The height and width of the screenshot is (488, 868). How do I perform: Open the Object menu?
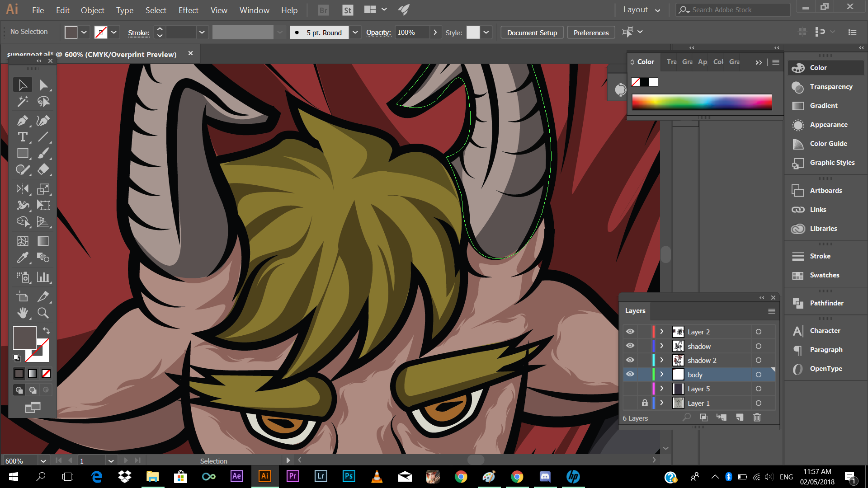92,10
